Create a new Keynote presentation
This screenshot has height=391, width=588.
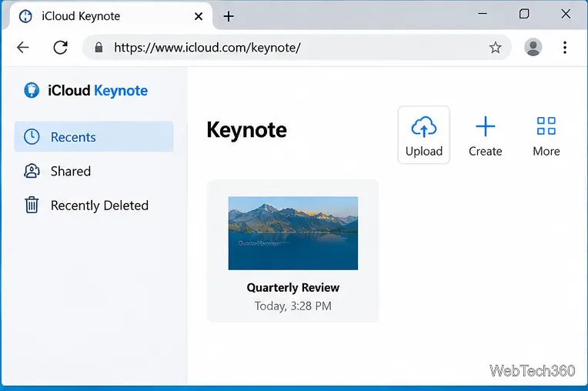[485, 136]
